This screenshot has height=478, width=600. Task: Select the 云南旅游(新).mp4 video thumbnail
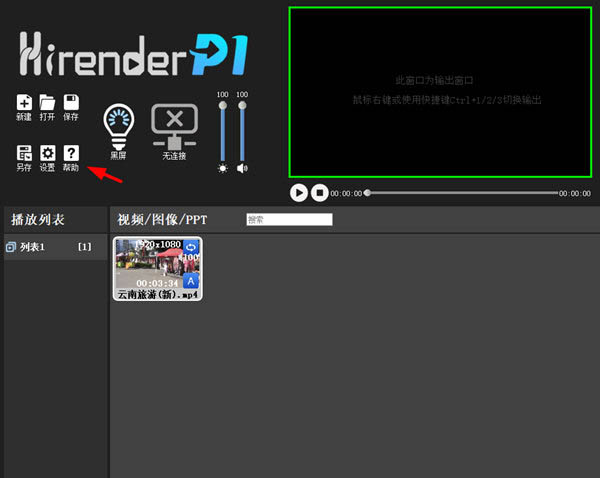click(158, 269)
